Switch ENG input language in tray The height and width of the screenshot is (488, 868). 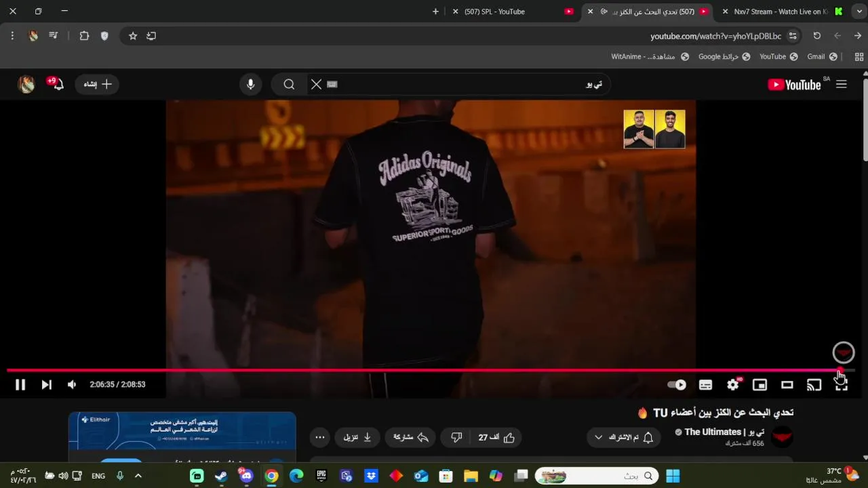click(x=98, y=476)
